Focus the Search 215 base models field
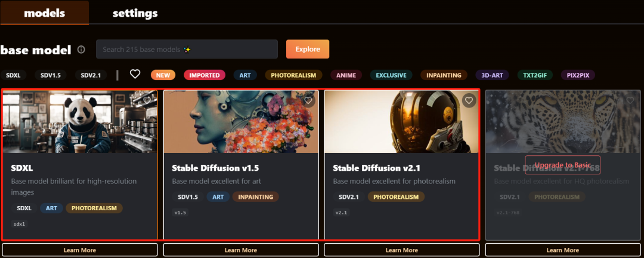Viewport: 644px width, 258px height. tap(187, 50)
